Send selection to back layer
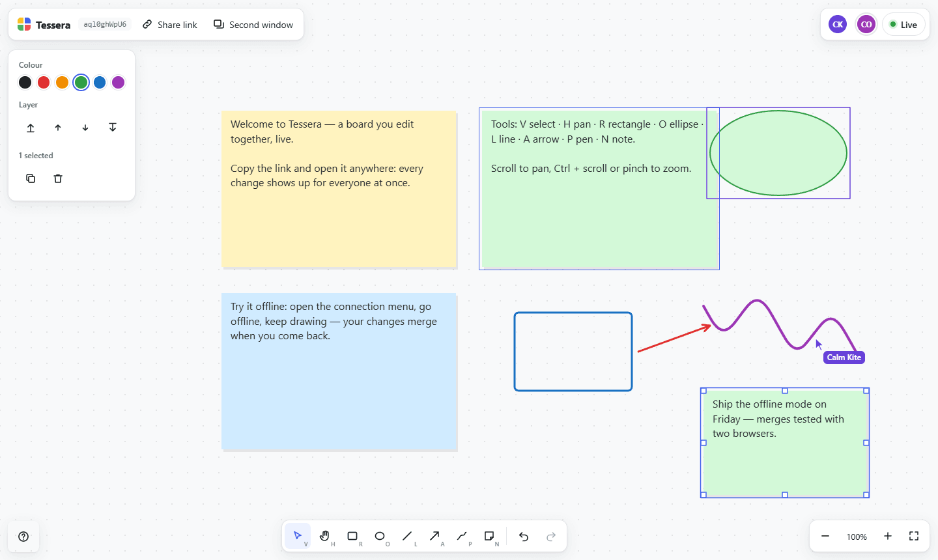The image size is (938, 560). [x=113, y=128]
